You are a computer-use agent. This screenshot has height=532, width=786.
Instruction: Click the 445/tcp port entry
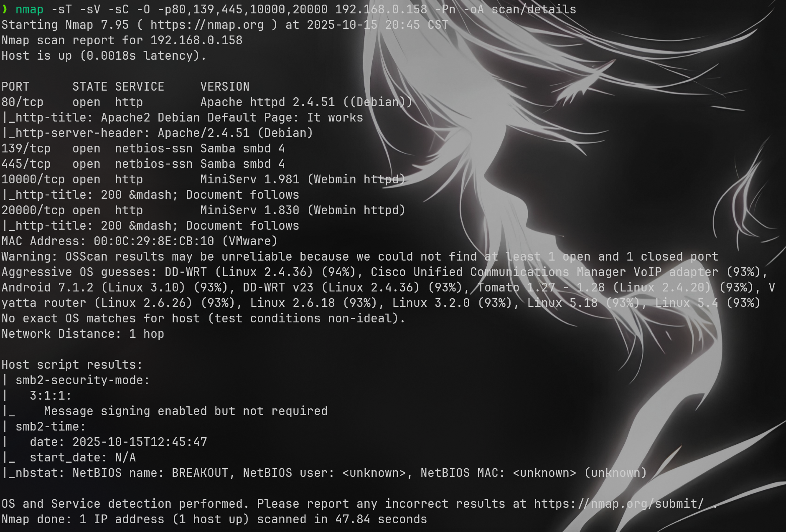tap(26, 164)
